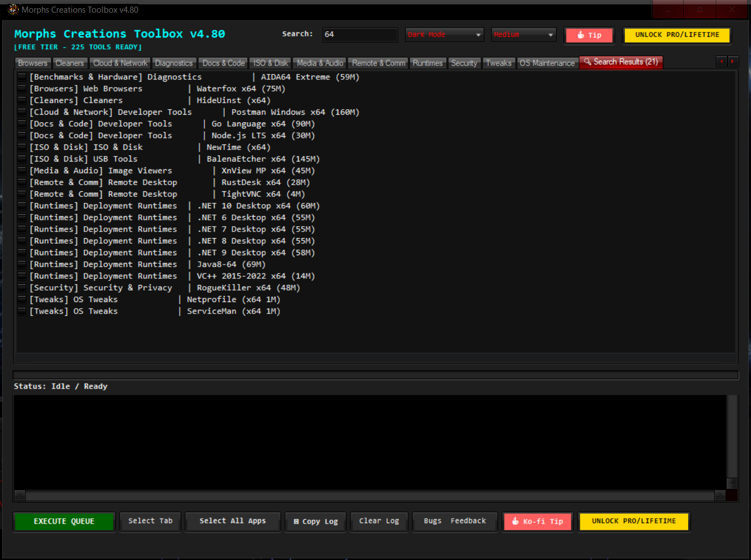
Task: Check the Java8-64 (69M) checkbox
Action: pos(22,265)
